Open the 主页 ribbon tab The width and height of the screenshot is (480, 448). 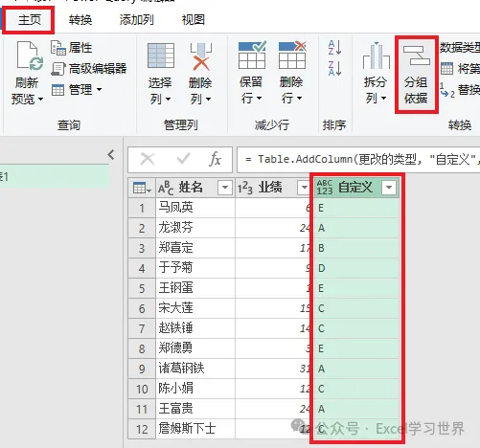tap(30, 20)
